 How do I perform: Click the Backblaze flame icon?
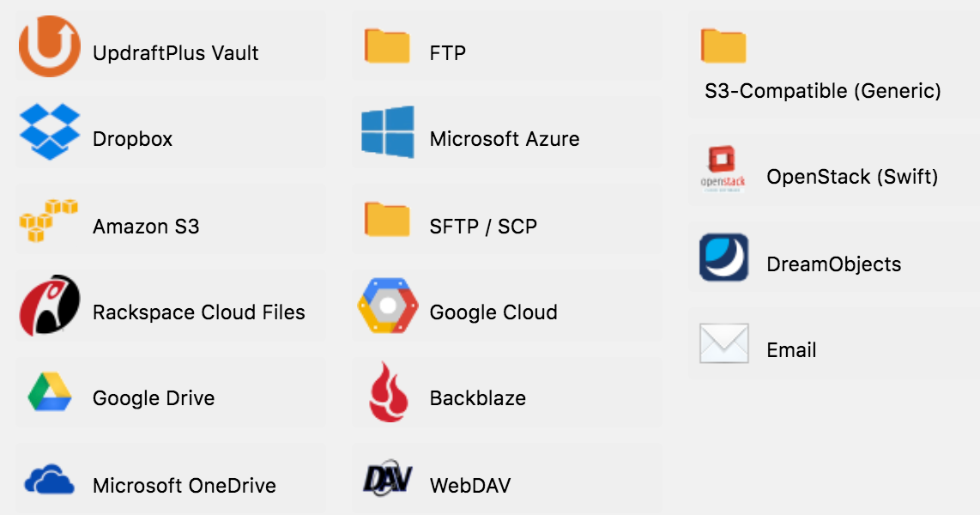pos(388,391)
